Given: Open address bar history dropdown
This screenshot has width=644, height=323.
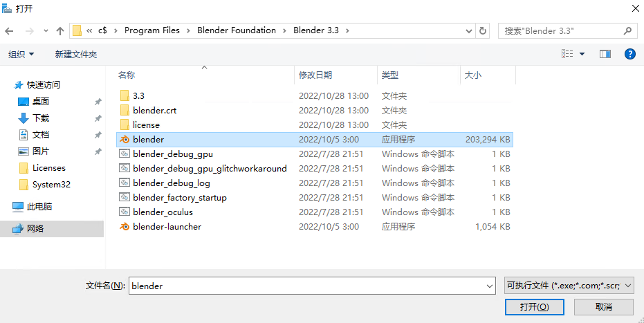Looking at the screenshot, I should (468, 31).
